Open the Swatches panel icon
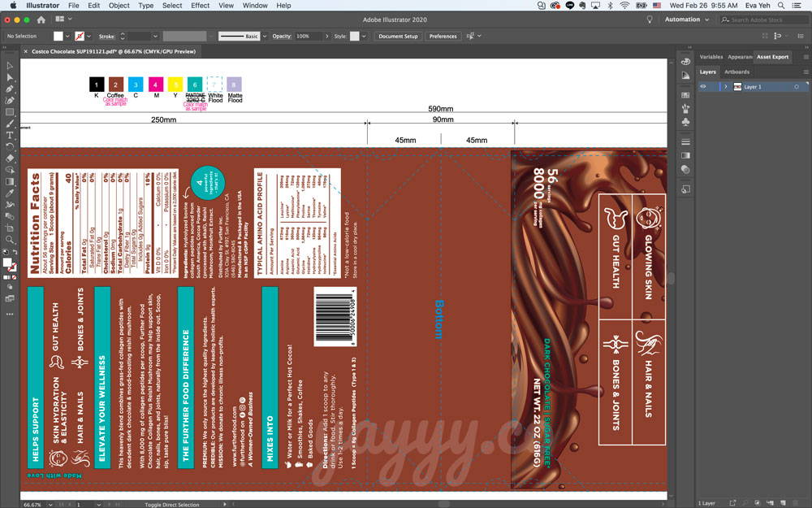 685,95
